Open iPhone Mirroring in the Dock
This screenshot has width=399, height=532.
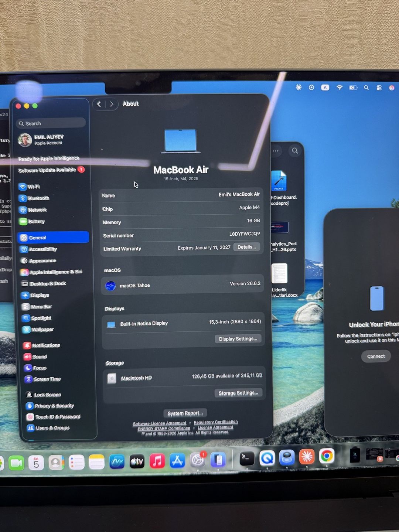(218, 460)
